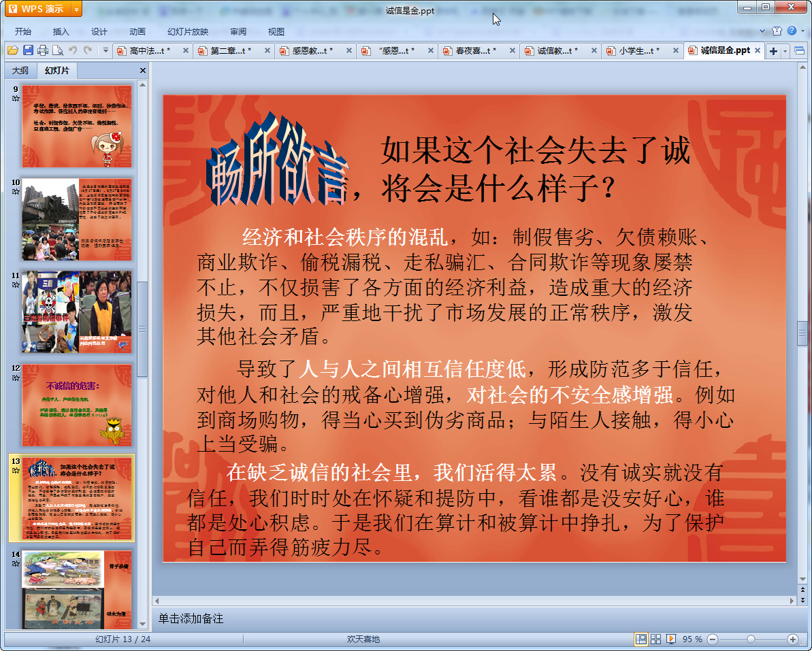Close the 第二章...t document tab

(267, 51)
